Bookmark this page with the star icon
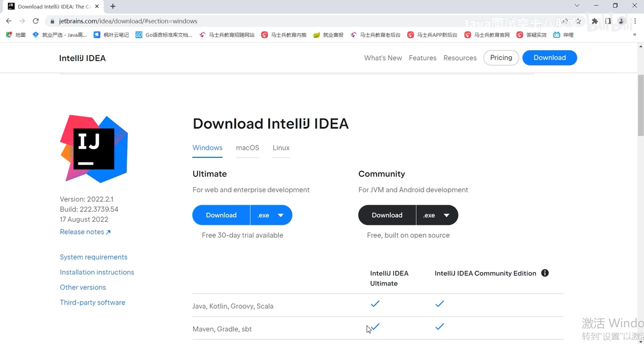644x344 pixels. click(x=578, y=21)
